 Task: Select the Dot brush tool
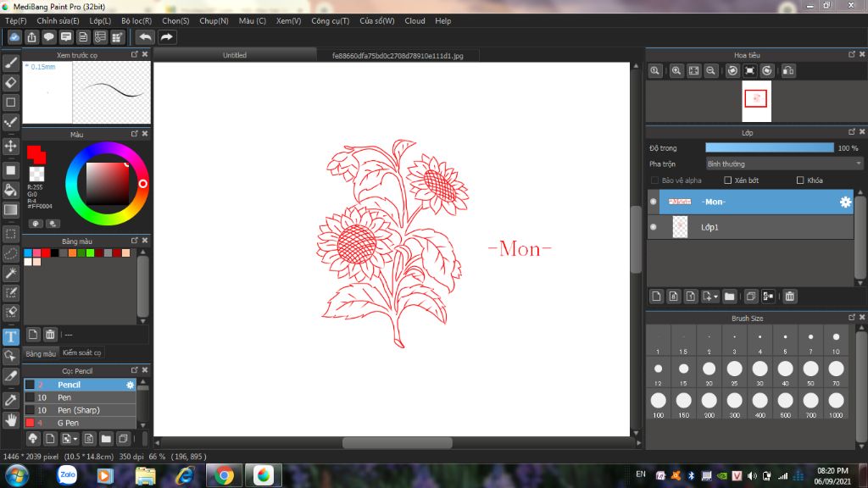(x=10, y=122)
